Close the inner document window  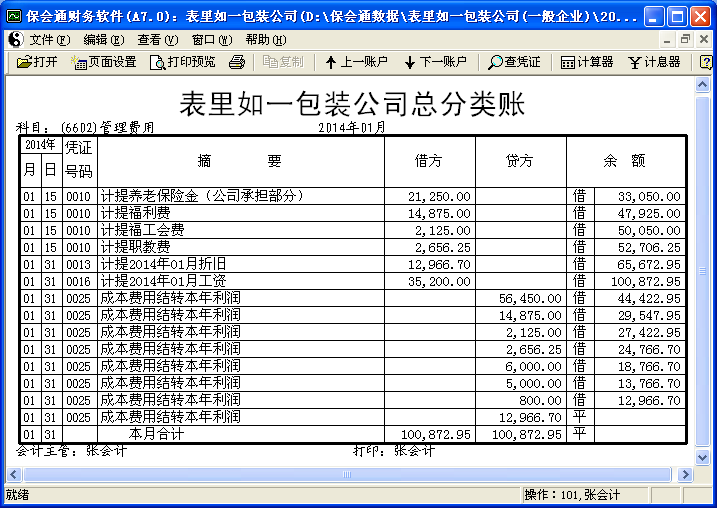click(x=704, y=39)
